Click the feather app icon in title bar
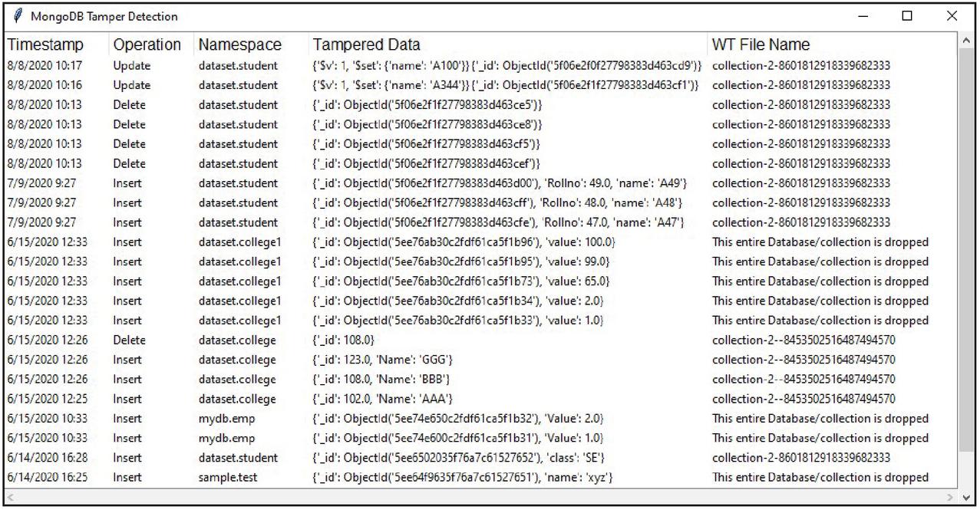The width and height of the screenshot is (980, 510). coord(17,16)
